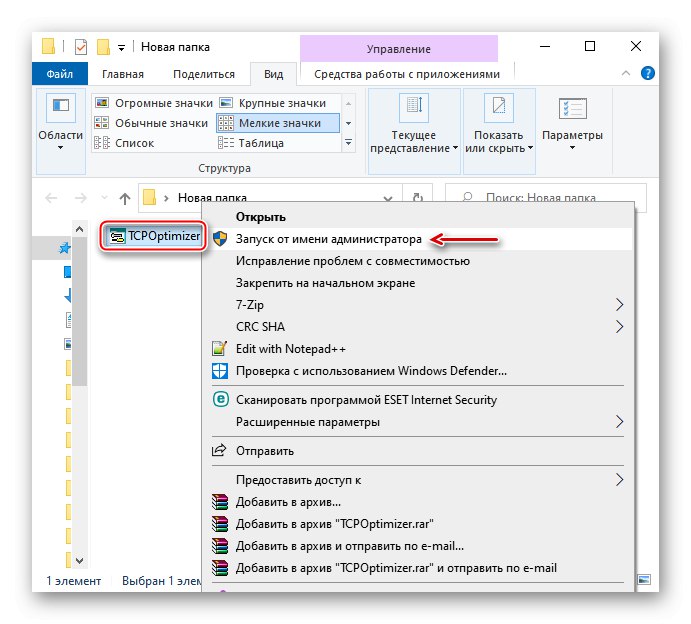691x624 pixels.
Task: Open Текущее представление dropdown
Action: click(x=414, y=131)
